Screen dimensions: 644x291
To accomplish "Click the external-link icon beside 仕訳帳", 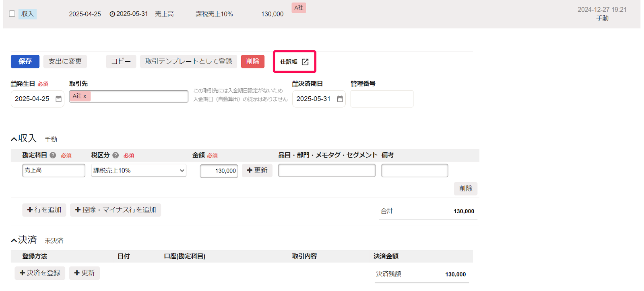I will (x=305, y=62).
